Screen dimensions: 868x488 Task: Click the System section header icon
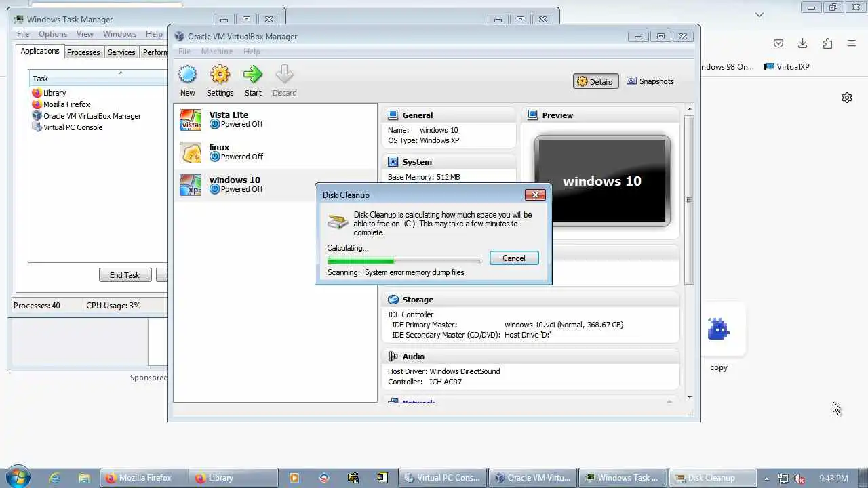(393, 162)
